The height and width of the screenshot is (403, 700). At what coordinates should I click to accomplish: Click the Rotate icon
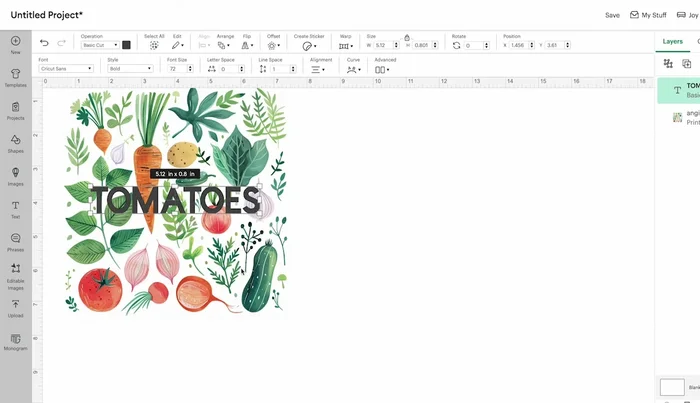click(456, 45)
